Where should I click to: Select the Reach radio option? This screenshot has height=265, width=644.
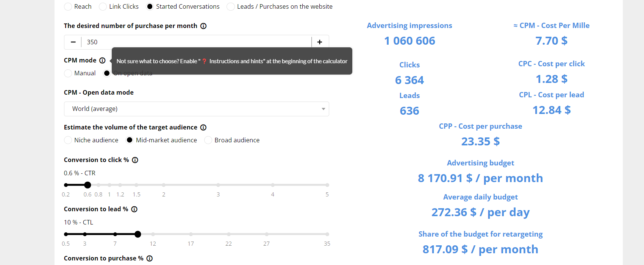(x=68, y=7)
